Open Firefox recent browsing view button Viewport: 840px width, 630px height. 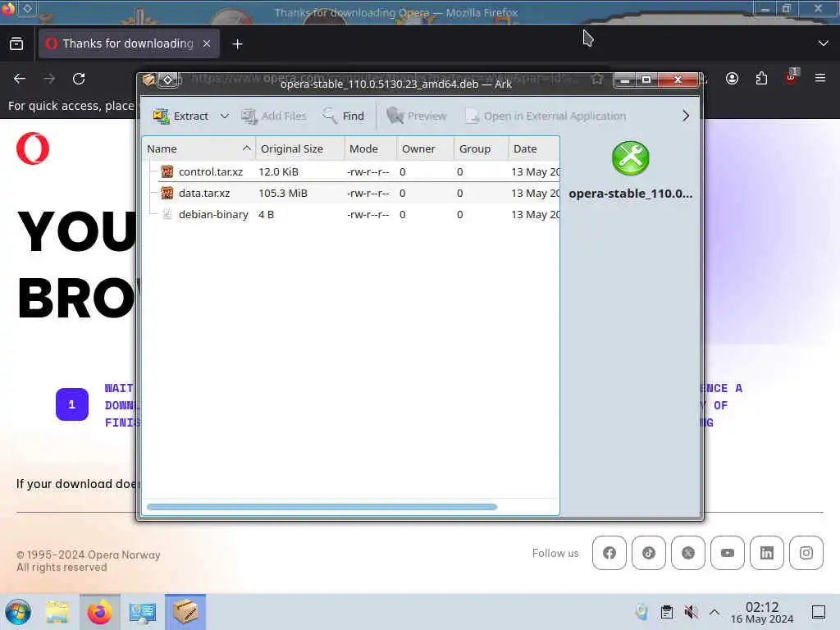point(16,44)
